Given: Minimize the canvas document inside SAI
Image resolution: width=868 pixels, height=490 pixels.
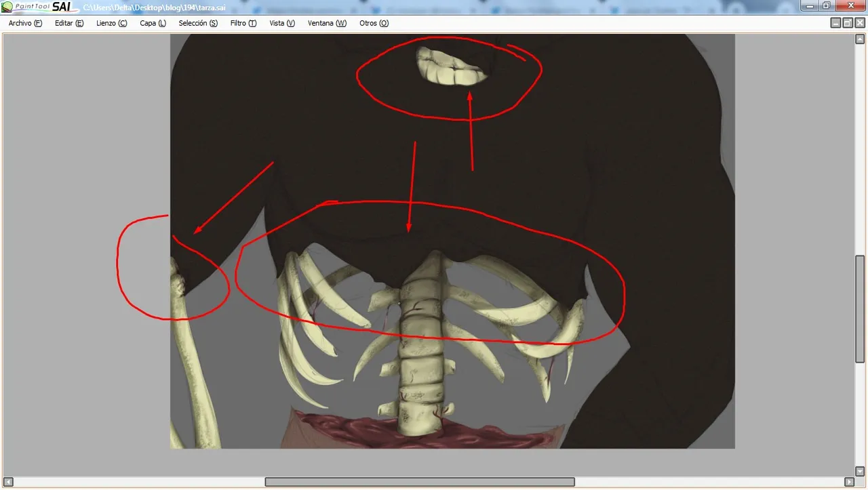Looking at the screenshot, I should point(835,23).
